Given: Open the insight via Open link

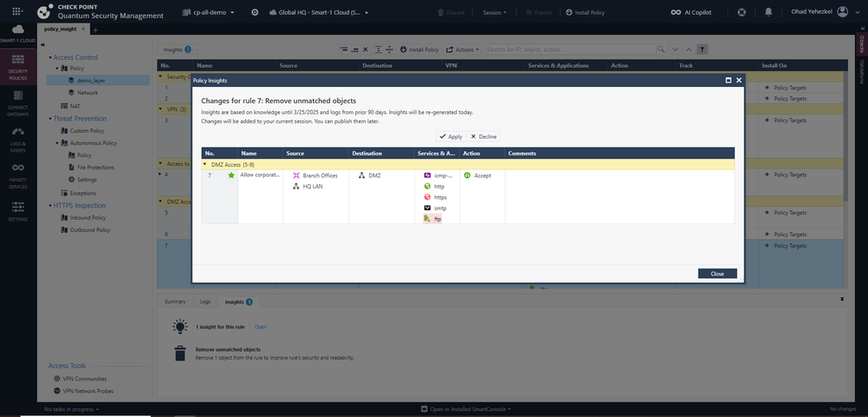Looking at the screenshot, I should click(260, 327).
